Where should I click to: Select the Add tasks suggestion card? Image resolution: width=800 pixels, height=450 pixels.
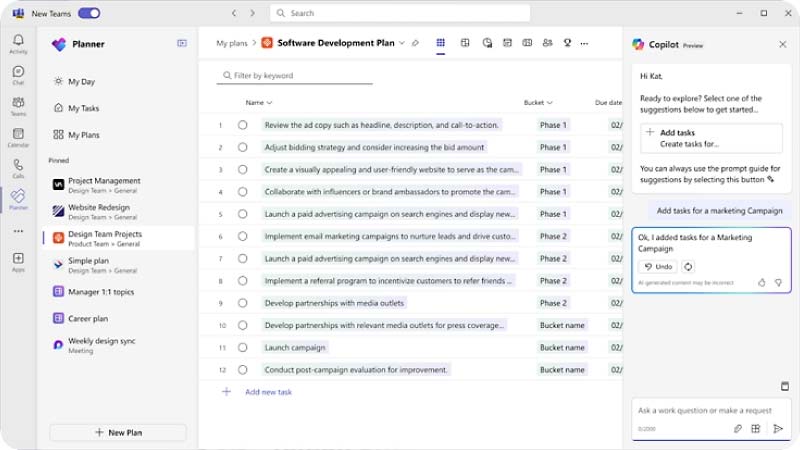point(711,138)
